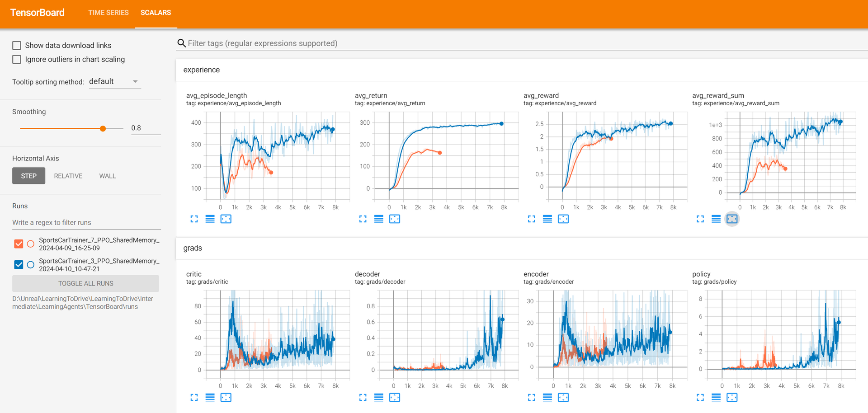868x413 pixels.
Task: Open the Tooltip sorting method dropdown
Action: [x=114, y=81]
